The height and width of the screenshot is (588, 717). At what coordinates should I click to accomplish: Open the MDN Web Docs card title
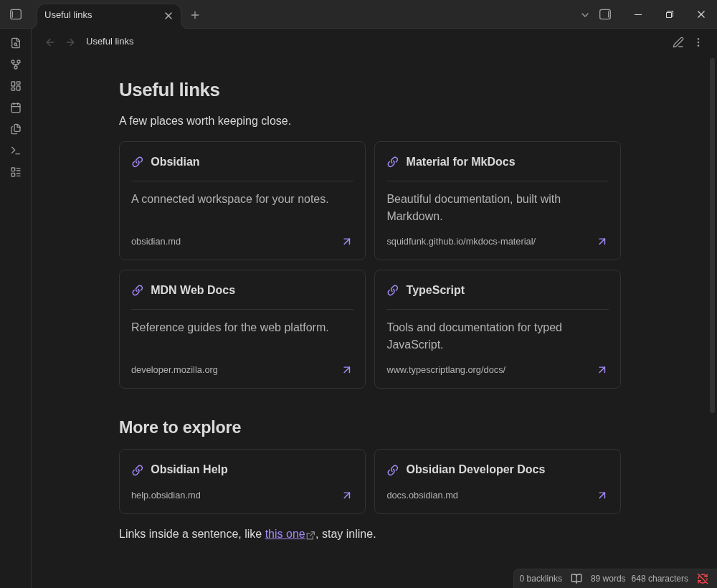192,290
